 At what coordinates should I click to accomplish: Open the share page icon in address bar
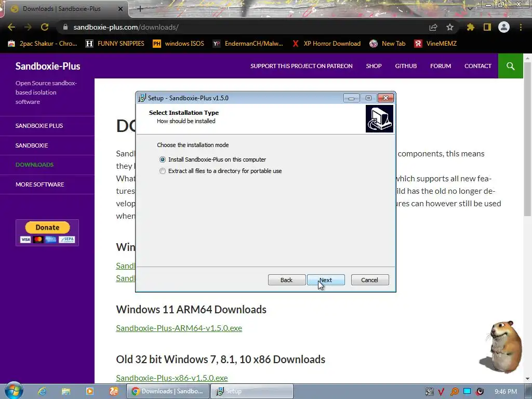433,27
